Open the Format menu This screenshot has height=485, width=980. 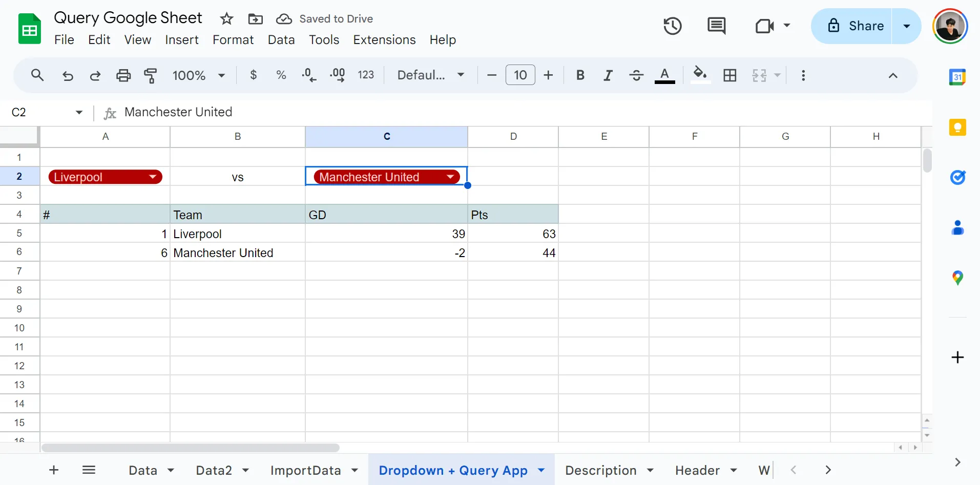pyautogui.click(x=233, y=39)
